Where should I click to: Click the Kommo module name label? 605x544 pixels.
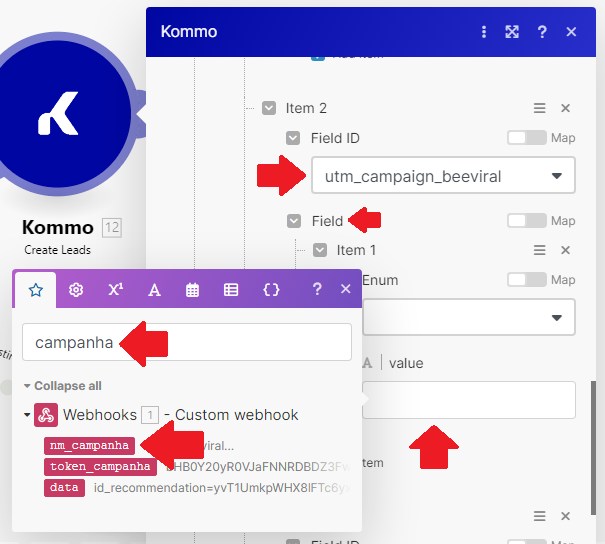tap(58, 227)
